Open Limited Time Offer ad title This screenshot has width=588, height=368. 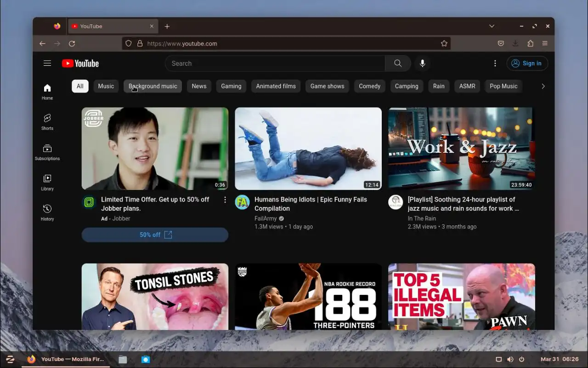[155, 204]
